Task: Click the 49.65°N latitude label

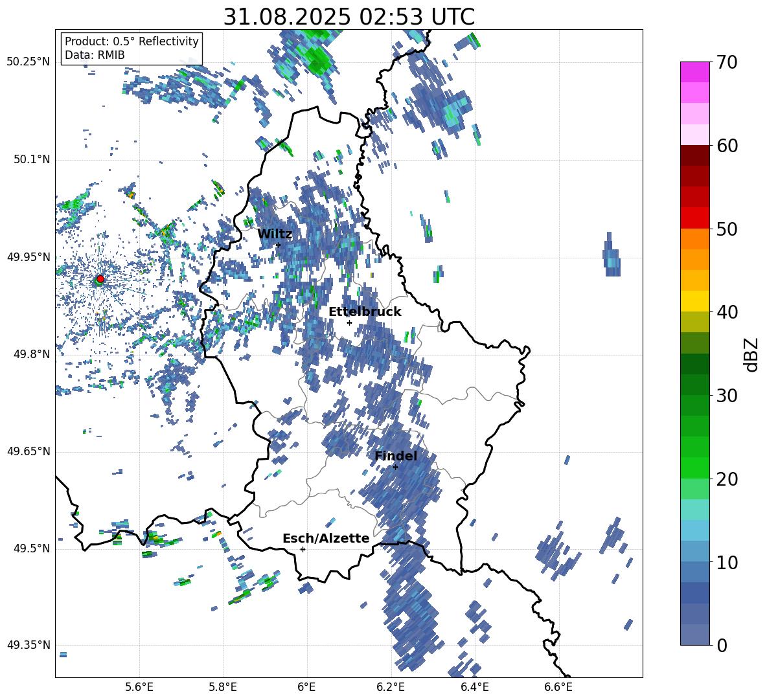Action: point(29,451)
